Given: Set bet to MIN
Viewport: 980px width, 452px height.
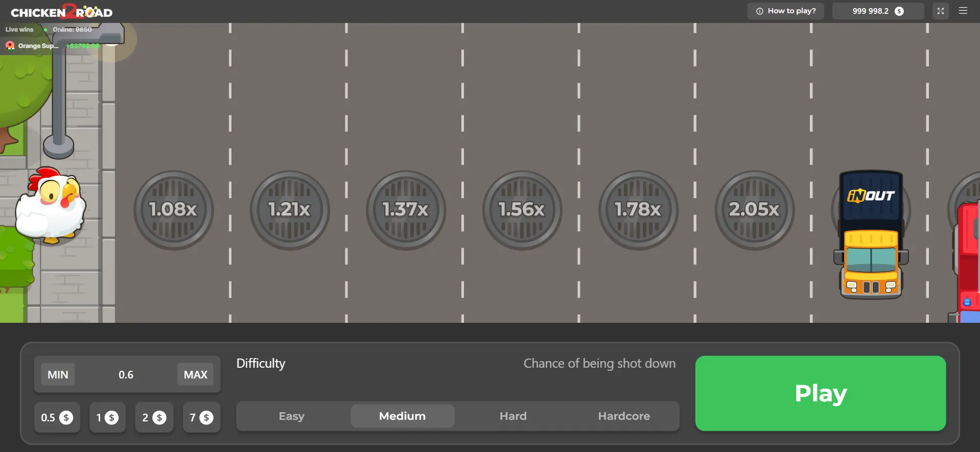Looking at the screenshot, I should pyautogui.click(x=58, y=374).
